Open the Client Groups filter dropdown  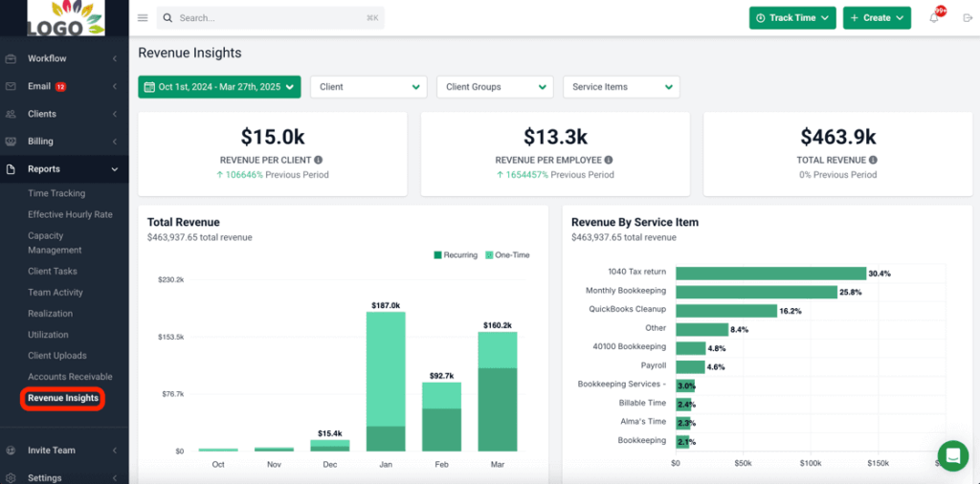pos(495,87)
